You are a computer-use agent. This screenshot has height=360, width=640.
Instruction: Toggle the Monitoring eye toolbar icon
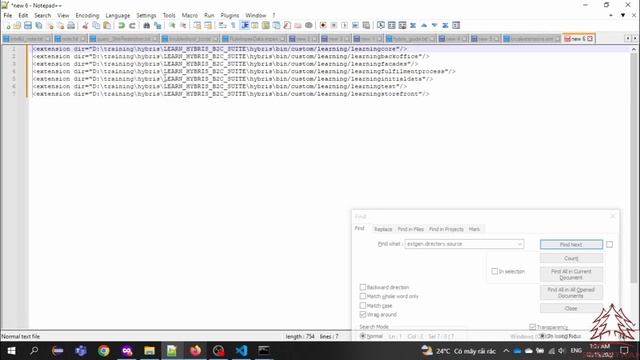(309, 26)
